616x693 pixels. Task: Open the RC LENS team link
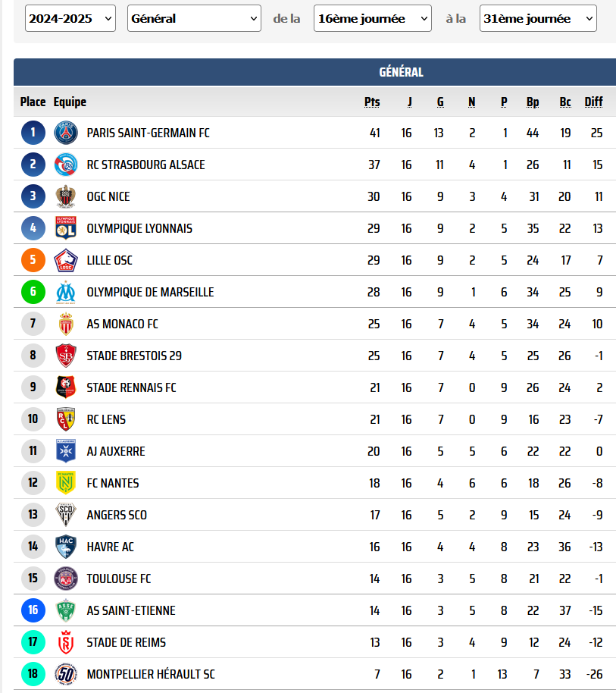106,419
